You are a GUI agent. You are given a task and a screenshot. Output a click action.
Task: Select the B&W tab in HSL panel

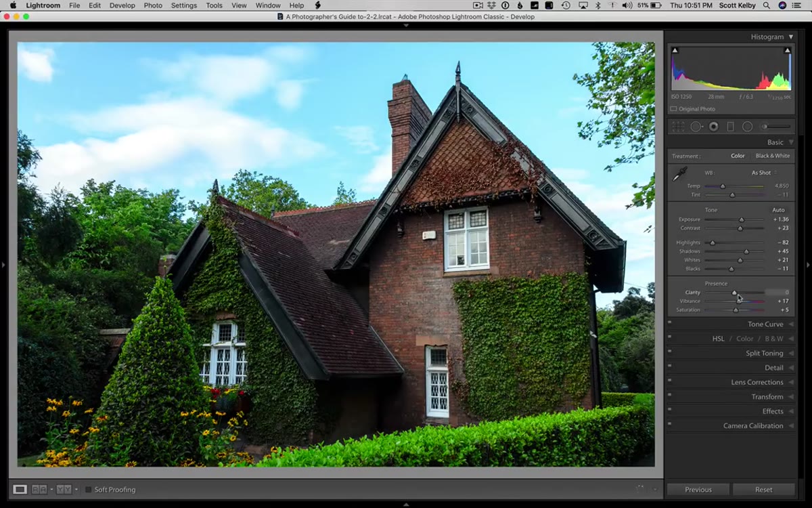774,339
